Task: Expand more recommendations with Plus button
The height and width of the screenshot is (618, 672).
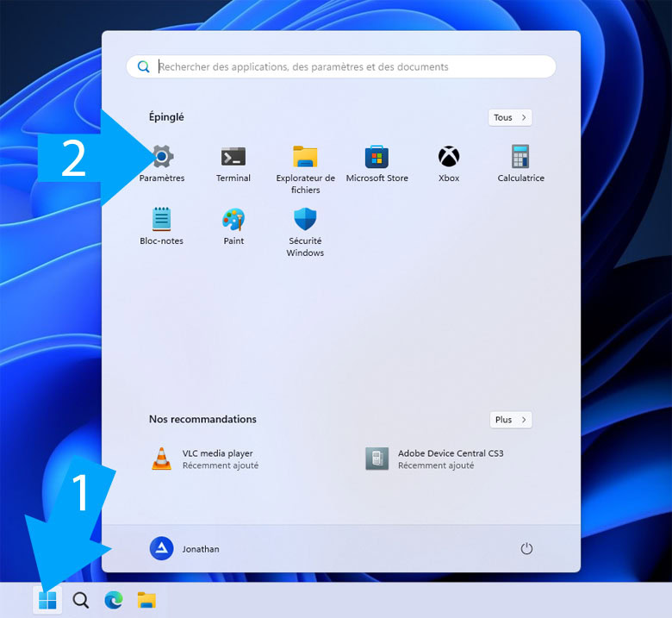Action: [511, 420]
